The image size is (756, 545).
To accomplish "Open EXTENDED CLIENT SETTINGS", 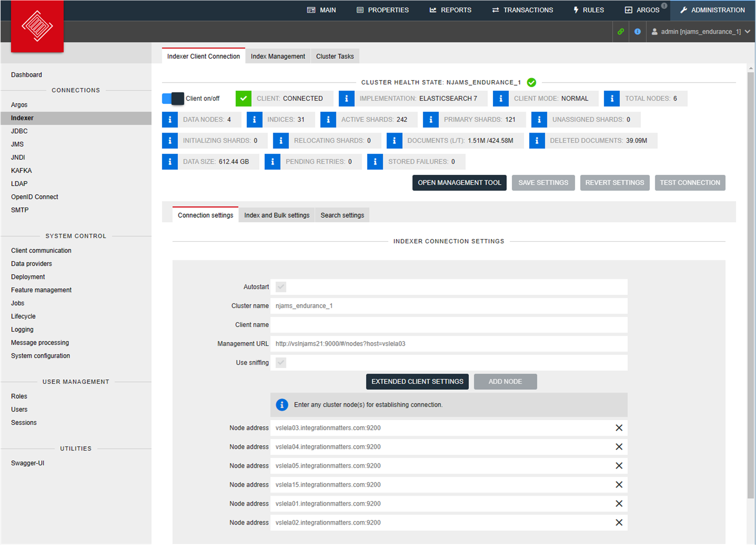I will pos(418,381).
